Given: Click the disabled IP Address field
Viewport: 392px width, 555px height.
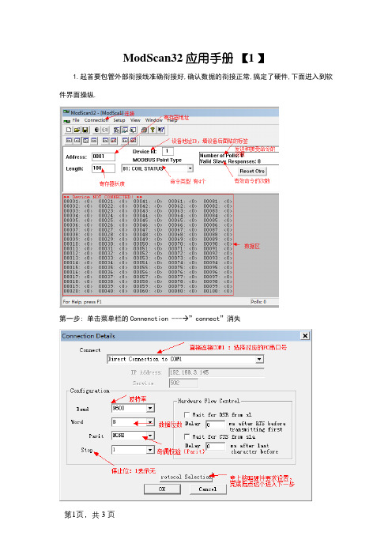Looking at the screenshot, I should point(217,372).
